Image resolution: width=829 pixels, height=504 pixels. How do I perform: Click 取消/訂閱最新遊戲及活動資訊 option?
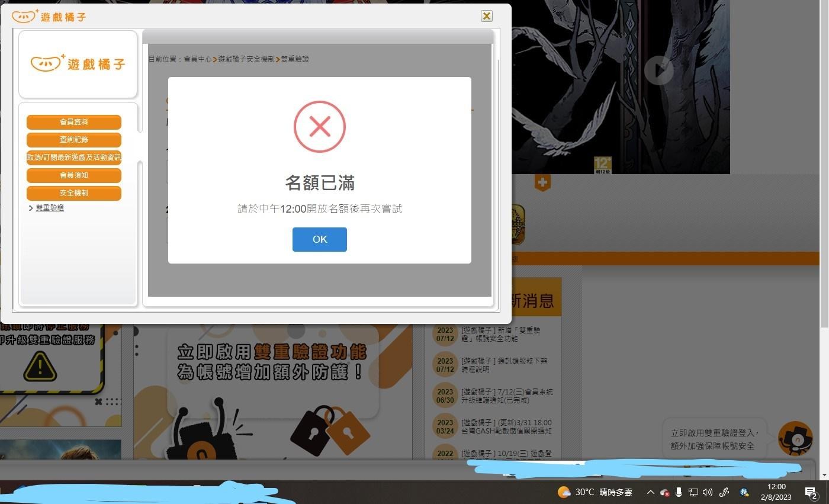click(x=73, y=158)
